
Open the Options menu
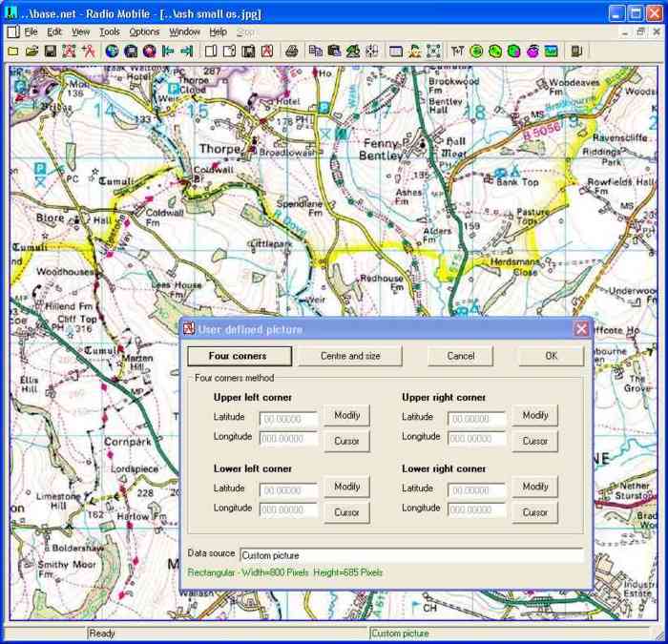pyautogui.click(x=144, y=31)
